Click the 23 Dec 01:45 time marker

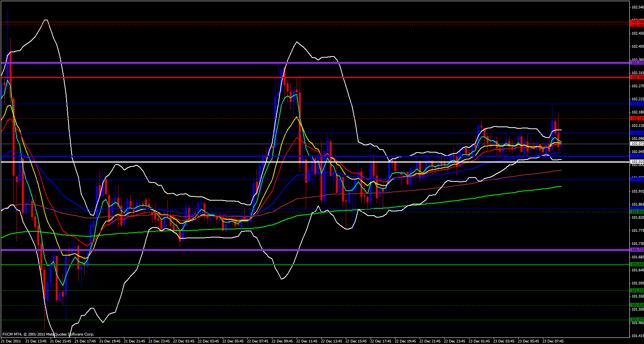point(479,341)
